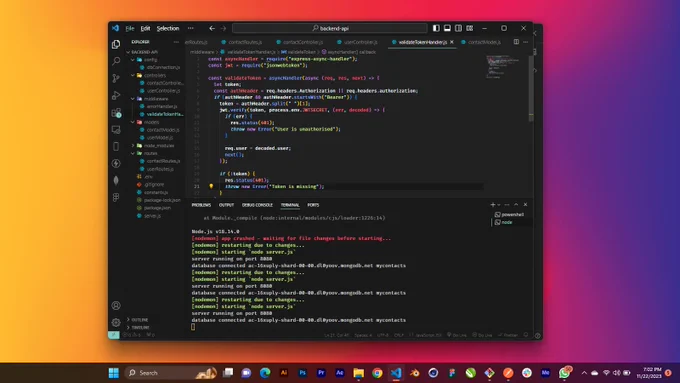Screen dimensions: 680x383
Task: Open Google Chrome from the taskbar
Action: coord(377,373)
